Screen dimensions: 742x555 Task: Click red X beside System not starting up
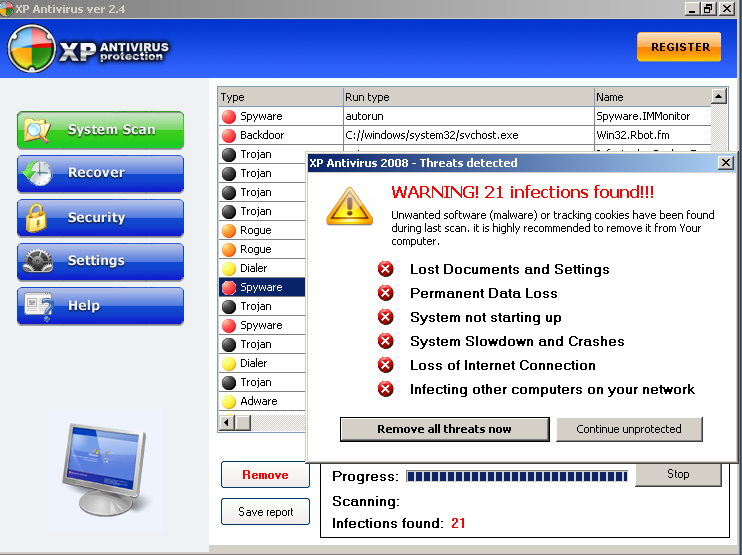pos(386,317)
